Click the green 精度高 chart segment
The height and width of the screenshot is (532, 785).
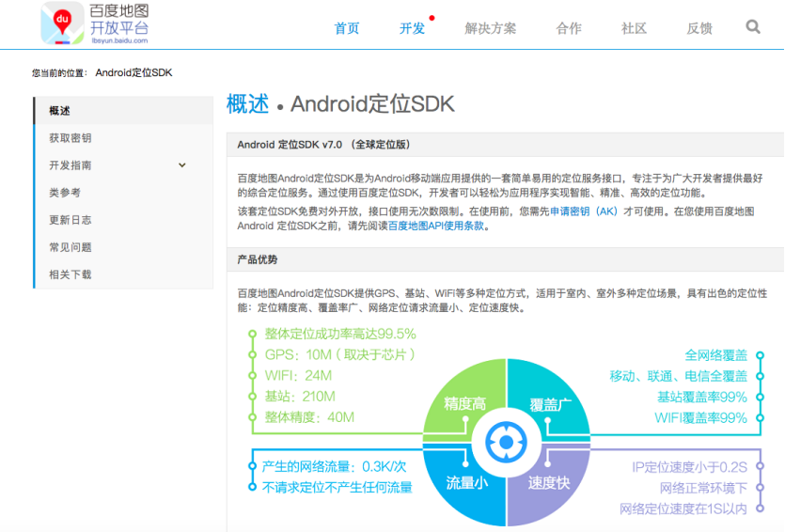pyautogui.click(x=464, y=403)
